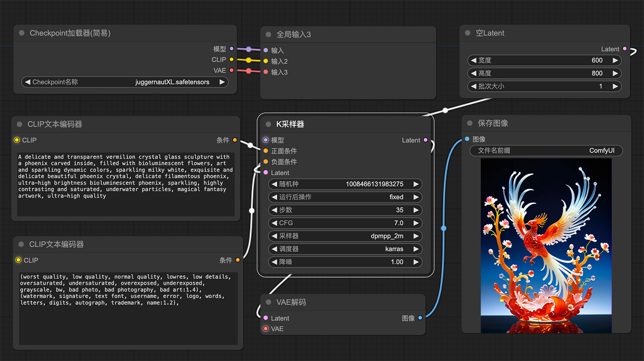Select previous 采样器 with left arrow

click(274, 236)
